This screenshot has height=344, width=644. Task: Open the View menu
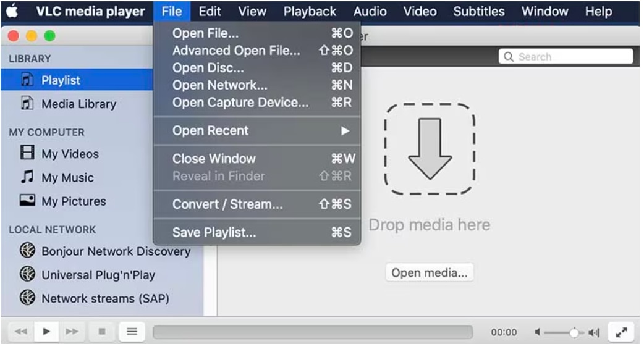[x=252, y=12]
